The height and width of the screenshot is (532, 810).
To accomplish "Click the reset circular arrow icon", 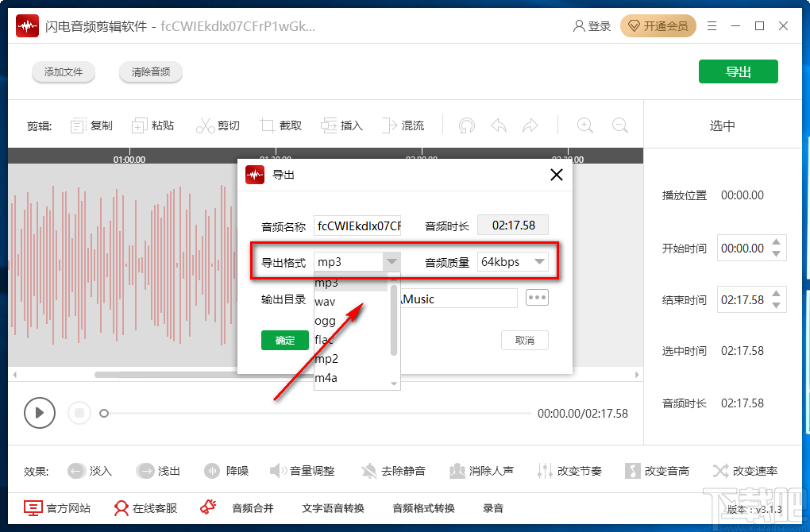I will coord(466,125).
